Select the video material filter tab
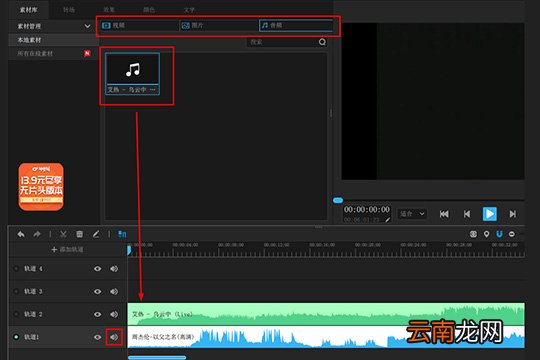Image resolution: width=540 pixels, height=360 pixels. tap(140, 25)
